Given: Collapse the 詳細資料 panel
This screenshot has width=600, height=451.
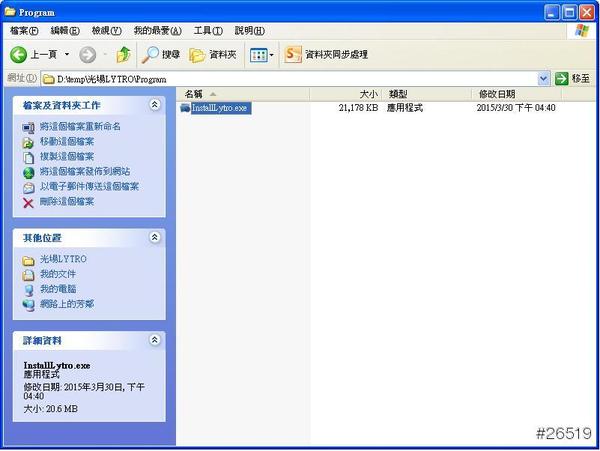Looking at the screenshot, I should point(155,340).
